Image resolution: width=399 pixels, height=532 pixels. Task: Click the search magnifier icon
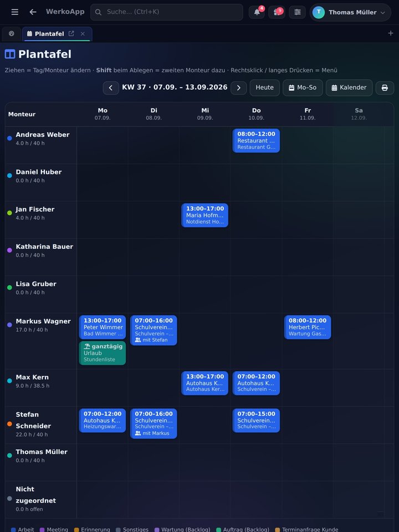click(x=99, y=12)
